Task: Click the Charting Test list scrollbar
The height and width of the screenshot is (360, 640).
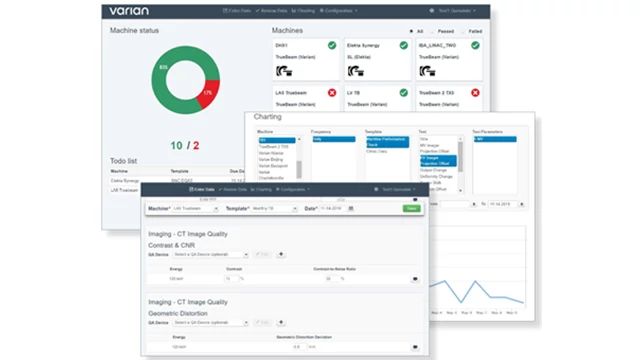Action: pyautogui.click(x=461, y=157)
